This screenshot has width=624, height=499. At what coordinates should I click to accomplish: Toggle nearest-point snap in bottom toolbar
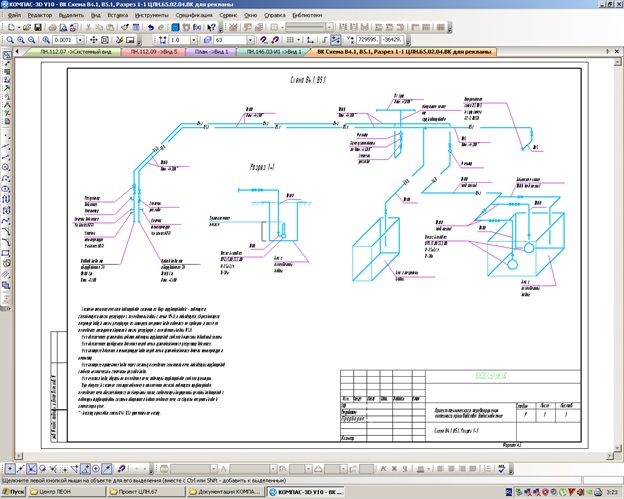coord(10,469)
